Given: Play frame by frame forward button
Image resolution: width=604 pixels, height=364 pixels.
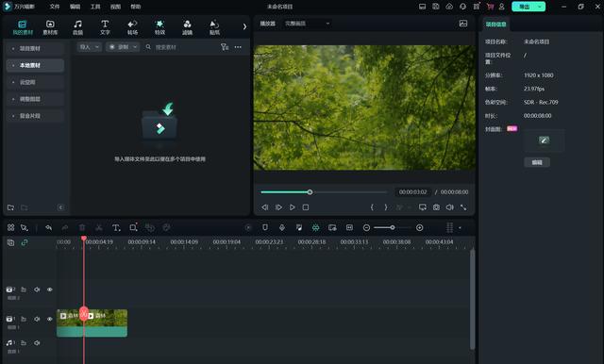Looking at the screenshot, I should pos(278,207).
